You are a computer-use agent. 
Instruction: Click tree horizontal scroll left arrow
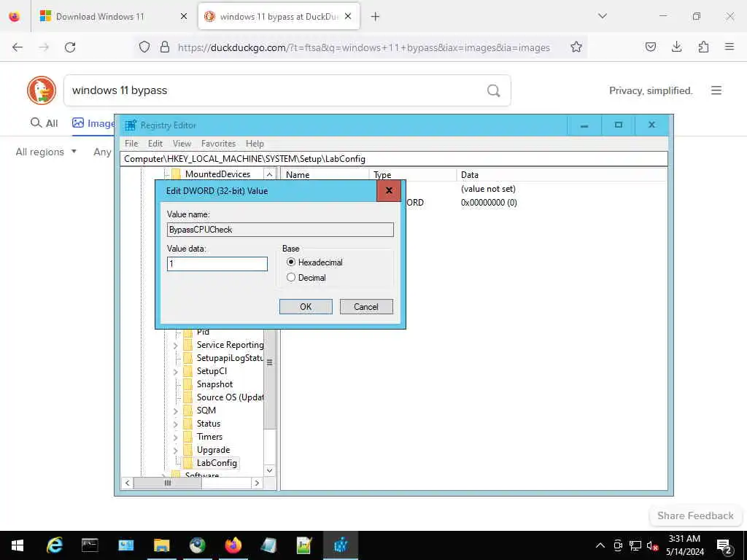pos(127,483)
